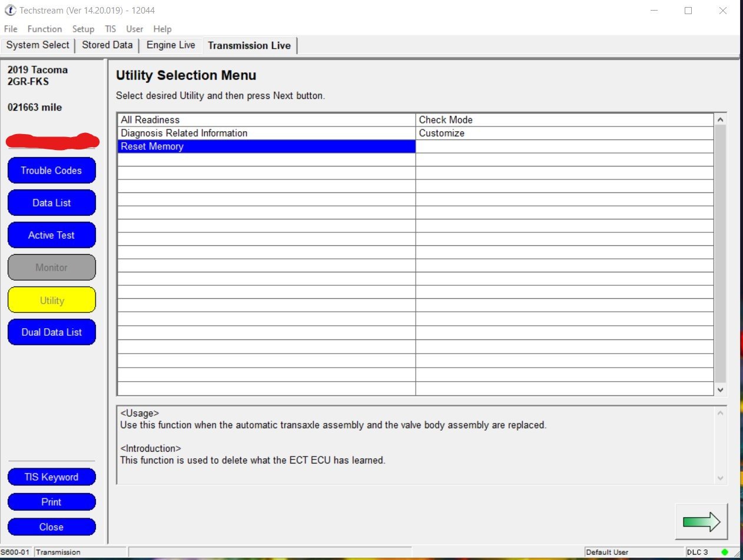The image size is (743, 560).
Task: Switch to the Stored Data tab
Action: coord(107,45)
